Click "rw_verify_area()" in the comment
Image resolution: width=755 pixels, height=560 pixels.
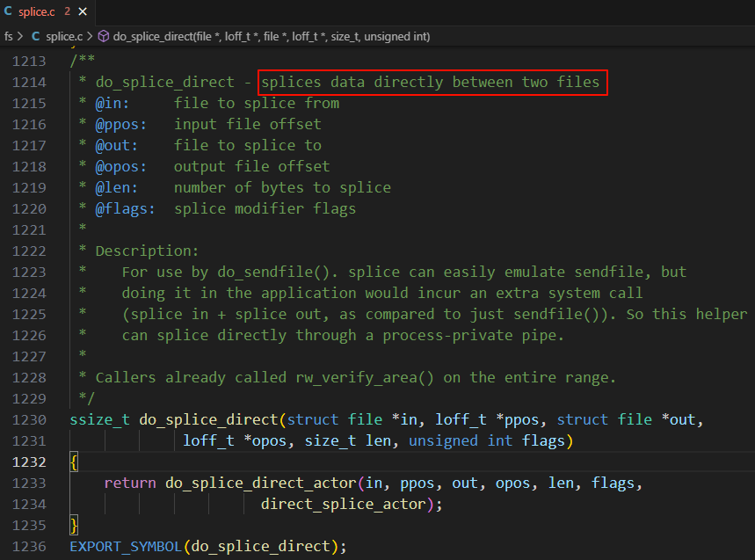365,378
